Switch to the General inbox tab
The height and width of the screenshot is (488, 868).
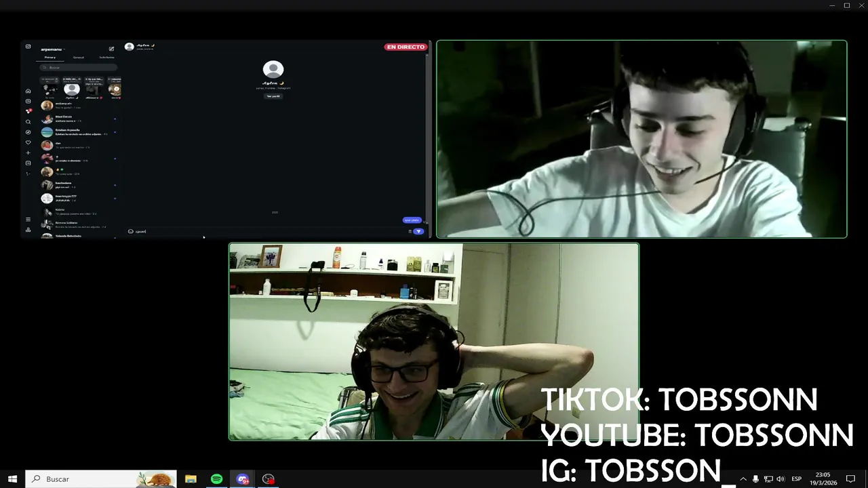click(78, 58)
